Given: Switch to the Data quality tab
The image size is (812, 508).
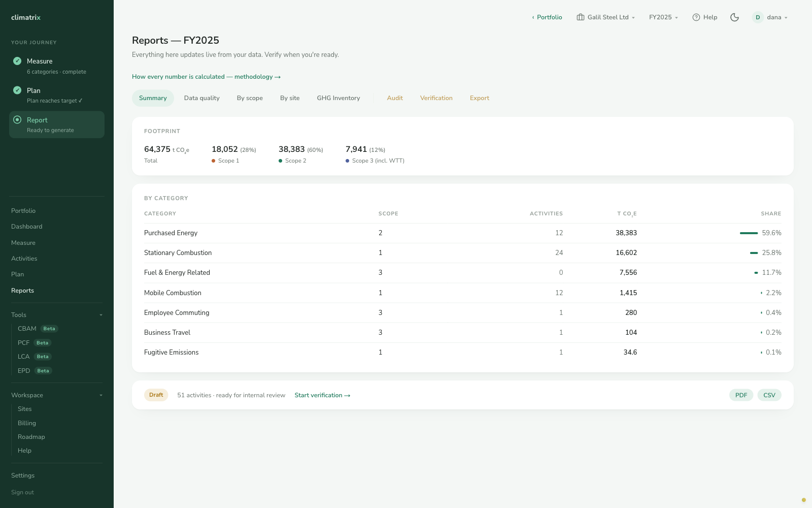Looking at the screenshot, I should pos(202,98).
